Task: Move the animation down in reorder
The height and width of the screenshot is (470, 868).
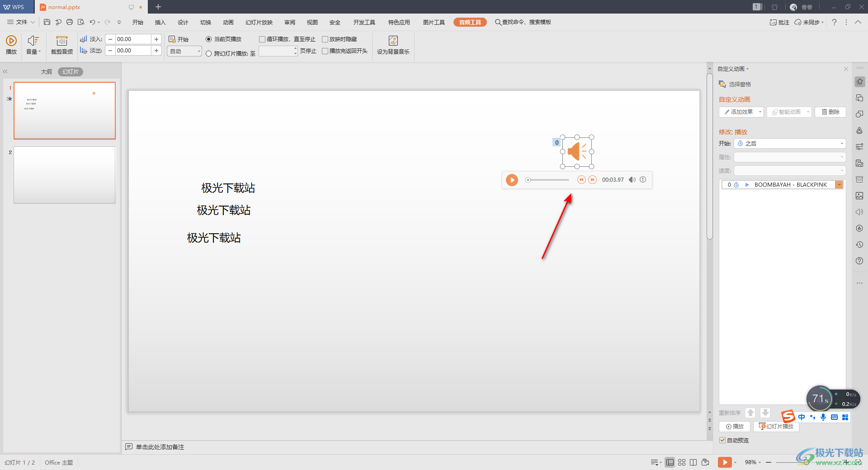Action: pyautogui.click(x=765, y=413)
